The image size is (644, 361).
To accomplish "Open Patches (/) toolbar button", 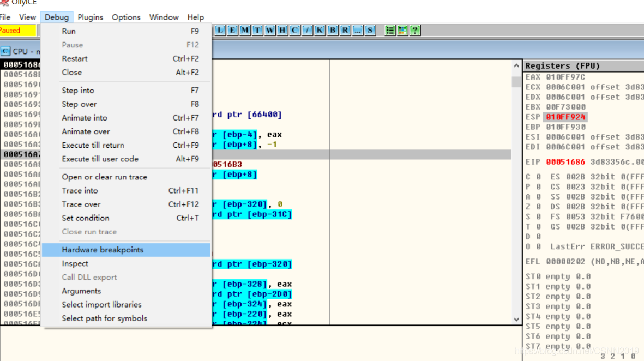I will (307, 30).
